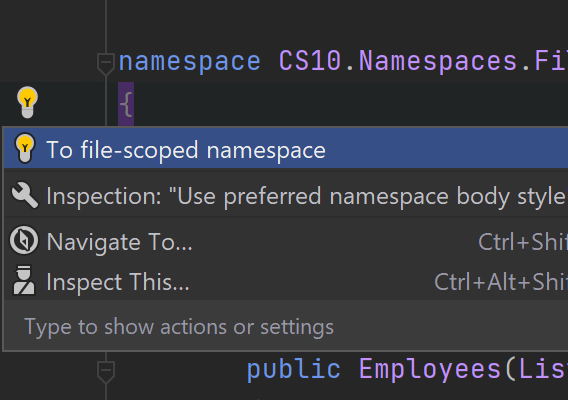Screen dimensions: 568x400
Task: Click the 'Employees' constructor name
Action: (x=430, y=370)
